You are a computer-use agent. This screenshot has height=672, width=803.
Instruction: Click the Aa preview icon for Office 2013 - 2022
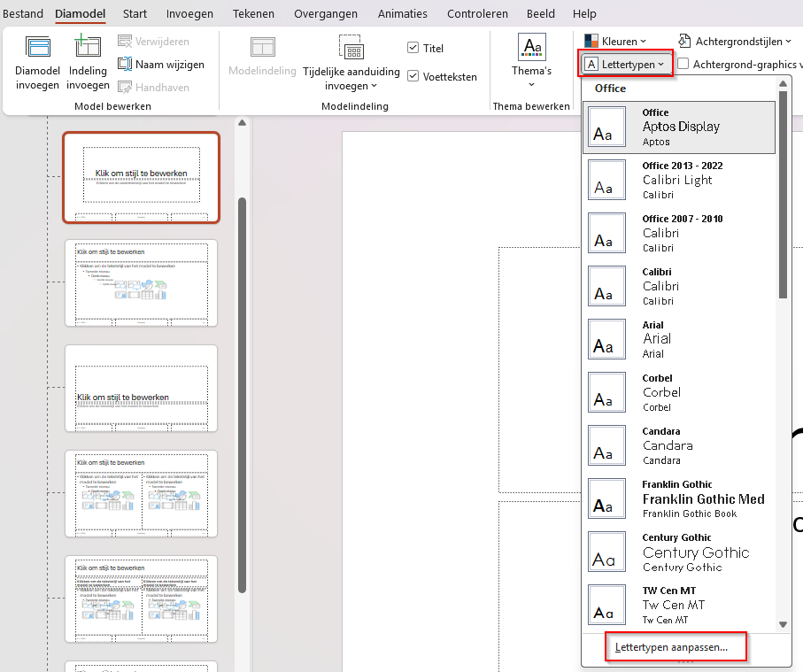pyautogui.click(x=606, y=180)
